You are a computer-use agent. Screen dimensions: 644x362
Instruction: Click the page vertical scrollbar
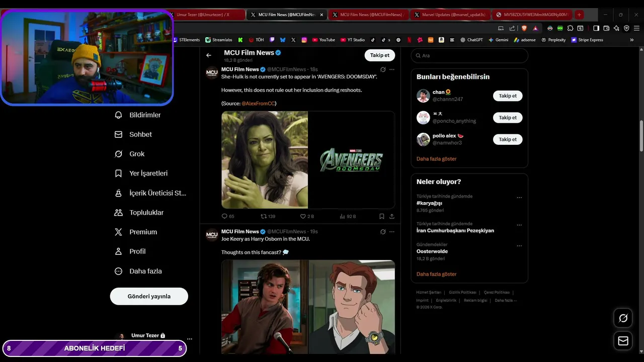641,136
